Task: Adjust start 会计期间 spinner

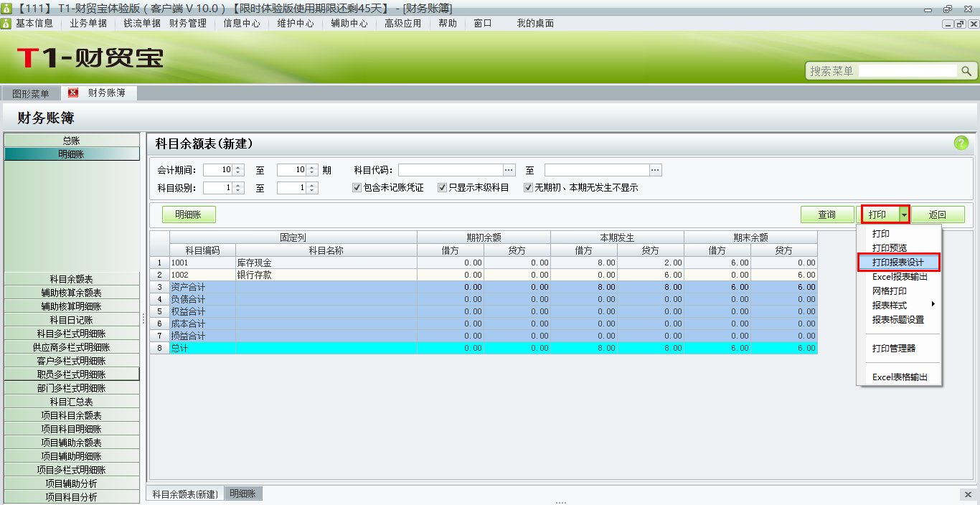Action: tap(239, 170)
